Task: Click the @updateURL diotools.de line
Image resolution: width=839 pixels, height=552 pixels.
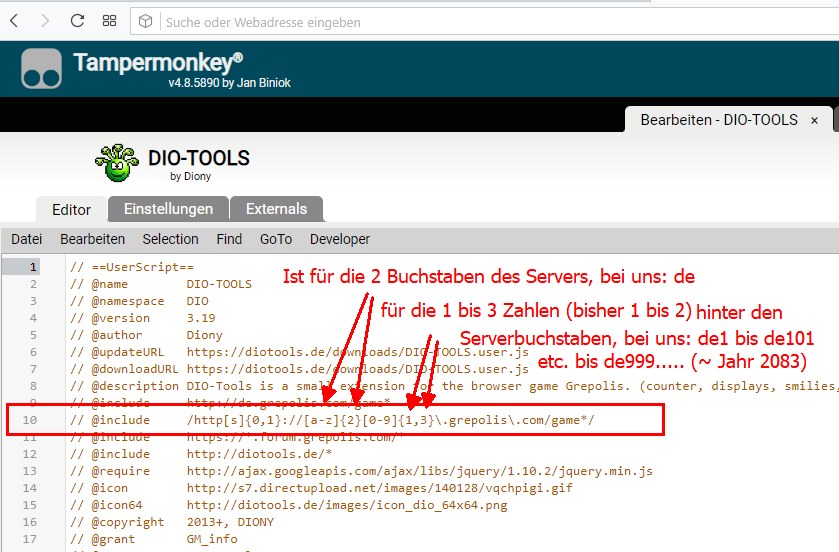Action: (299, 352)
